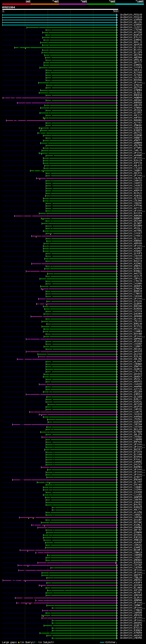This screenshot has height=644, width=146.
Task: Select hit label UniRef100_Q7NMB4
Action: pyautogui.click(x=131, y=90)
